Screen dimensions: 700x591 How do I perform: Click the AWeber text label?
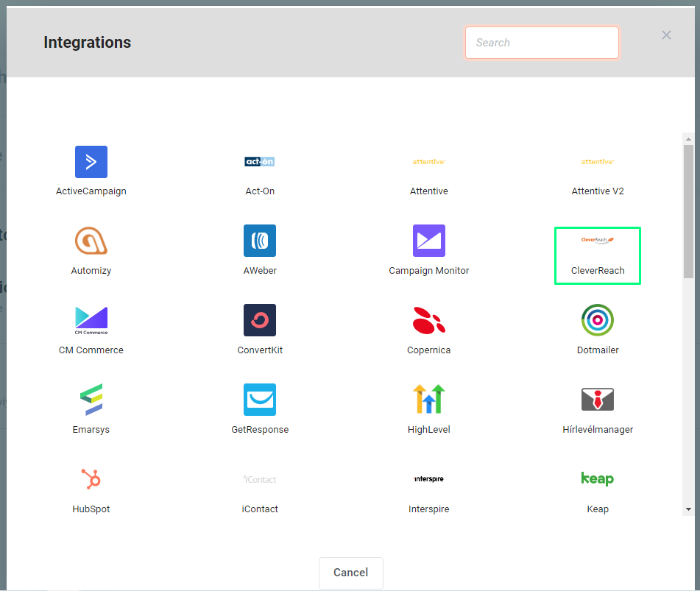(260, 271)
